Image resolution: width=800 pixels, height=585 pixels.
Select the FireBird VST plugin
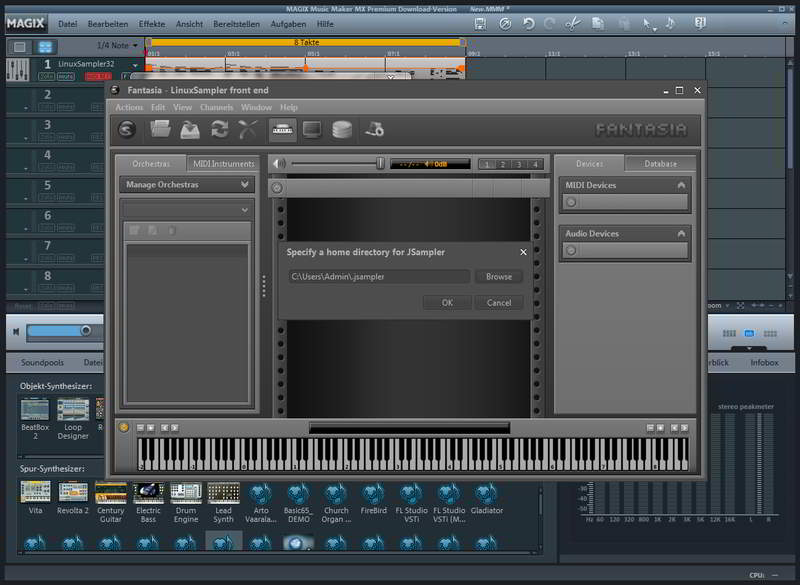(x=373, y=493)
